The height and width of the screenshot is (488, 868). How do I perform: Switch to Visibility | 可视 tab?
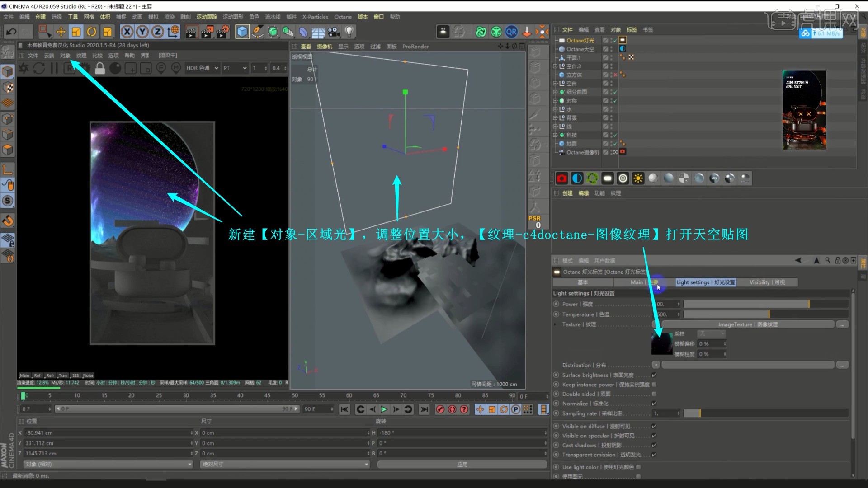[x=767, y=282]
